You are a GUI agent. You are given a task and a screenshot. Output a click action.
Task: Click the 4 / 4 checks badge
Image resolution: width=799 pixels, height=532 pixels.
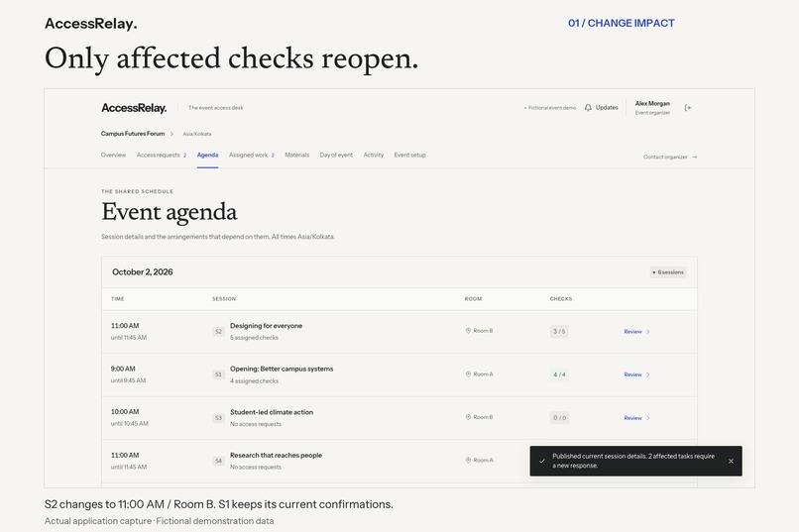pyautogui.click(x=559, y=374)
